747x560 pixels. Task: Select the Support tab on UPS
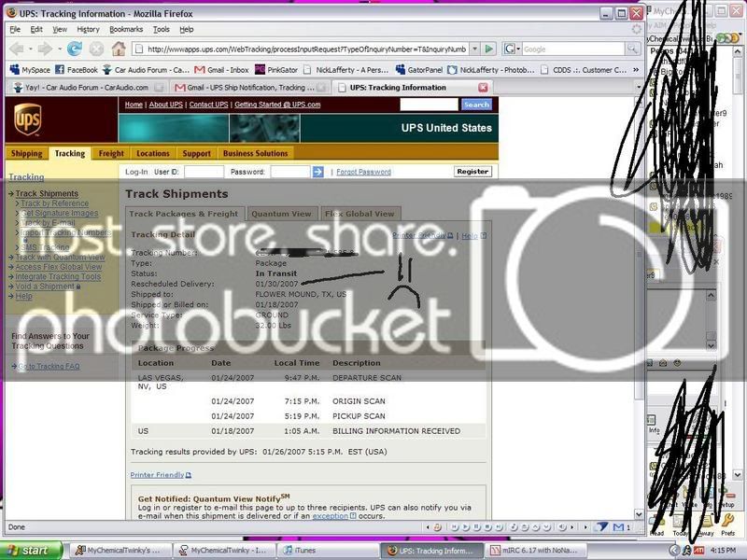point(196,153)
